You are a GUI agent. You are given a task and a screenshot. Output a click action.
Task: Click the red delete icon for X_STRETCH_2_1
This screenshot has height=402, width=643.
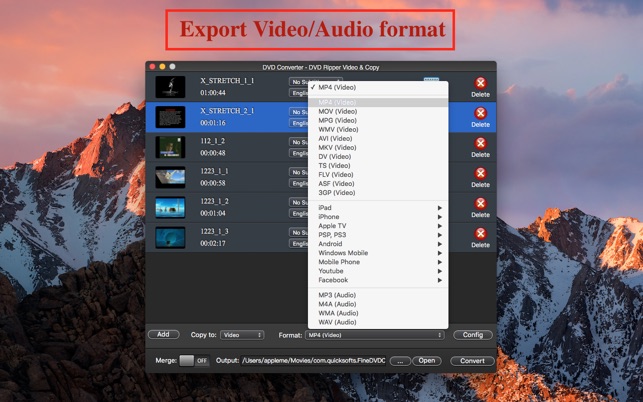tap(480, 114)
